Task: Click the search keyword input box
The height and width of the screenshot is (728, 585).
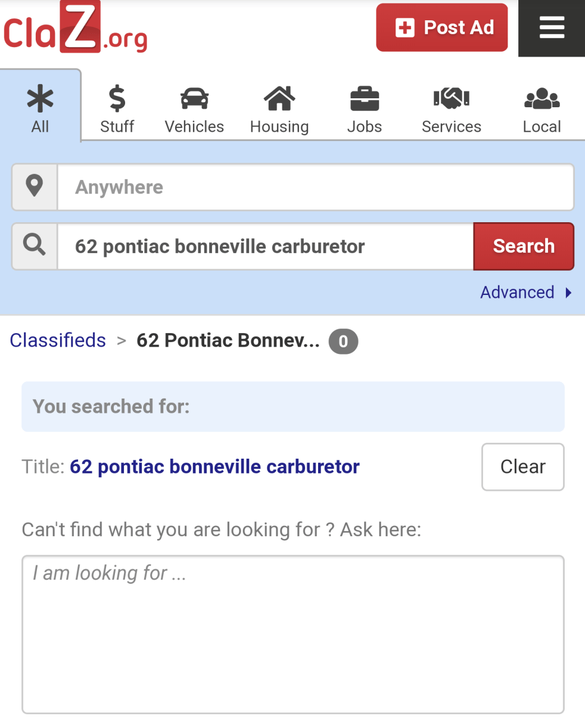Action: tap(265, 246)
